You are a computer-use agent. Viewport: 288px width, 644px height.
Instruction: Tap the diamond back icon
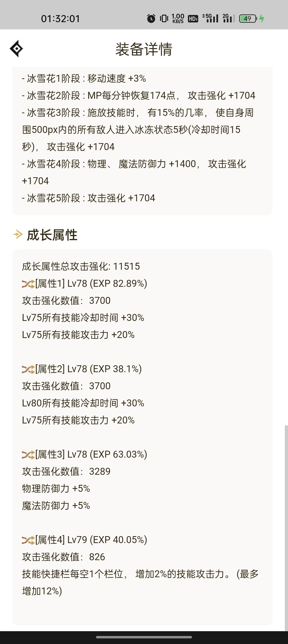16,49
